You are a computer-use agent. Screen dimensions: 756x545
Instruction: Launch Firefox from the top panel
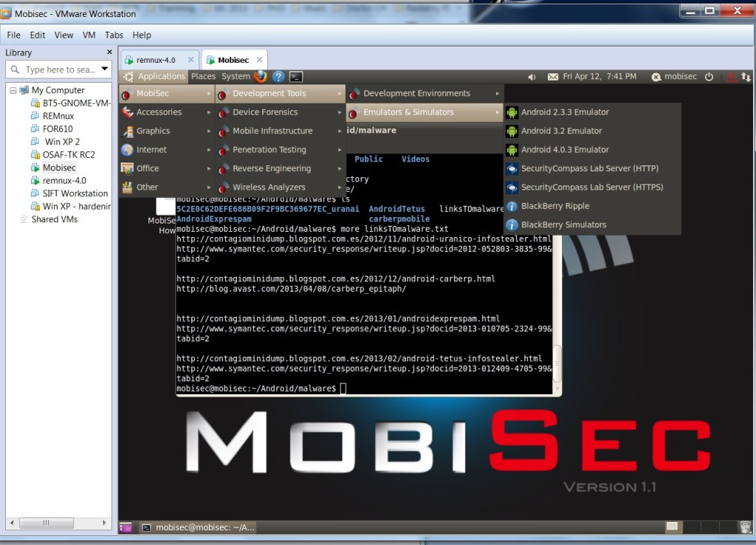point(260,76)
